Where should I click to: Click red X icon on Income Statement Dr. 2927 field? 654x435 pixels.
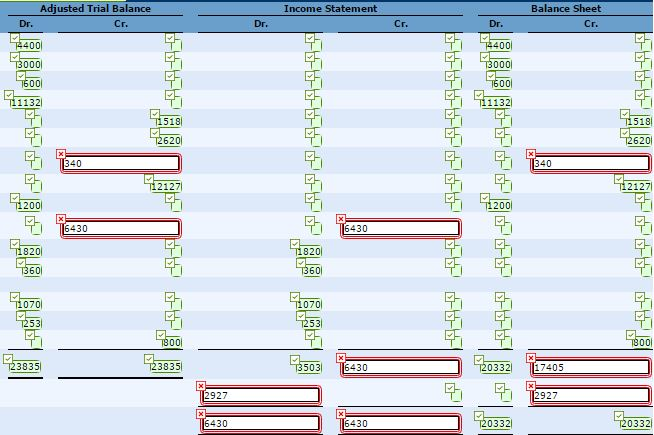tap(201, 386)
